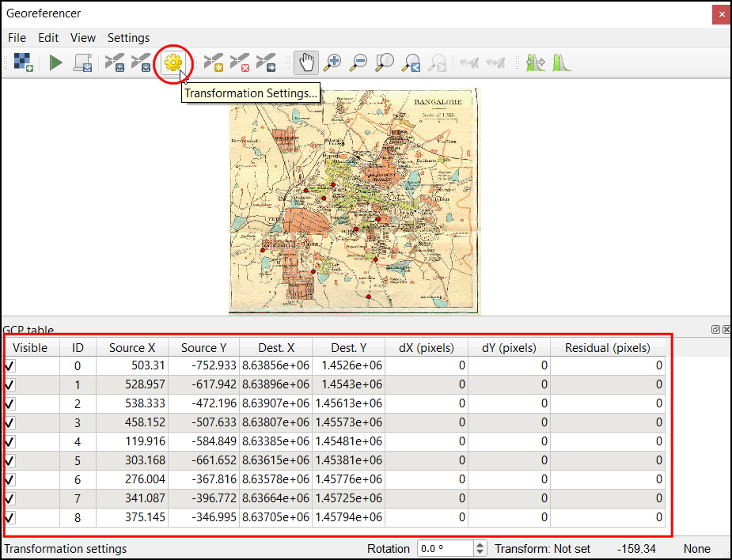
Task: Select the Move GCP Point tool
Action: [266, 62]
